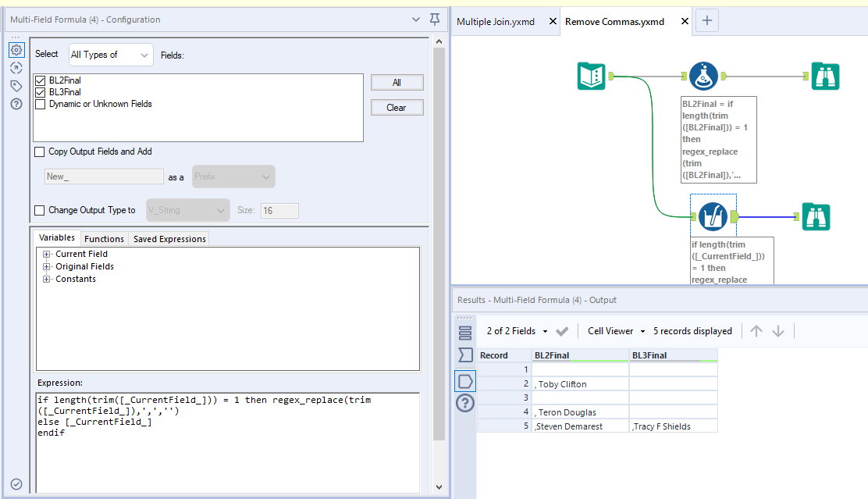Click the help question mark beside Results grid
Image resolution: width=868 pixels, height=499 pixels.
click(x=464, y=403)
